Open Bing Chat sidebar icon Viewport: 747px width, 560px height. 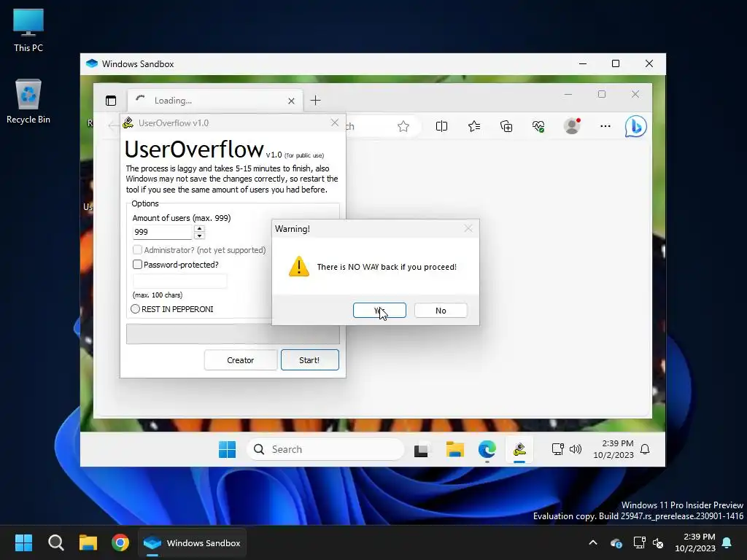[636, 126]
